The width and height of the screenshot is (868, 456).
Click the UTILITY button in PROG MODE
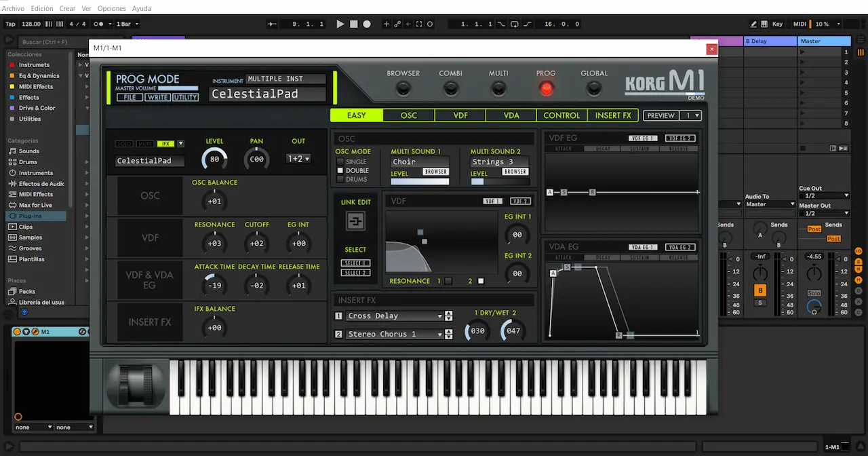point(185,97)
